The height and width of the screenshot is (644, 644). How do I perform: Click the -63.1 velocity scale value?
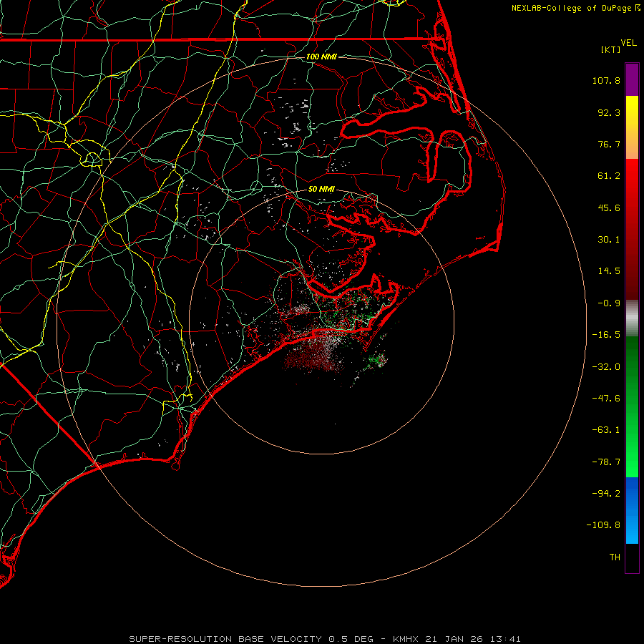click(606, 430)
